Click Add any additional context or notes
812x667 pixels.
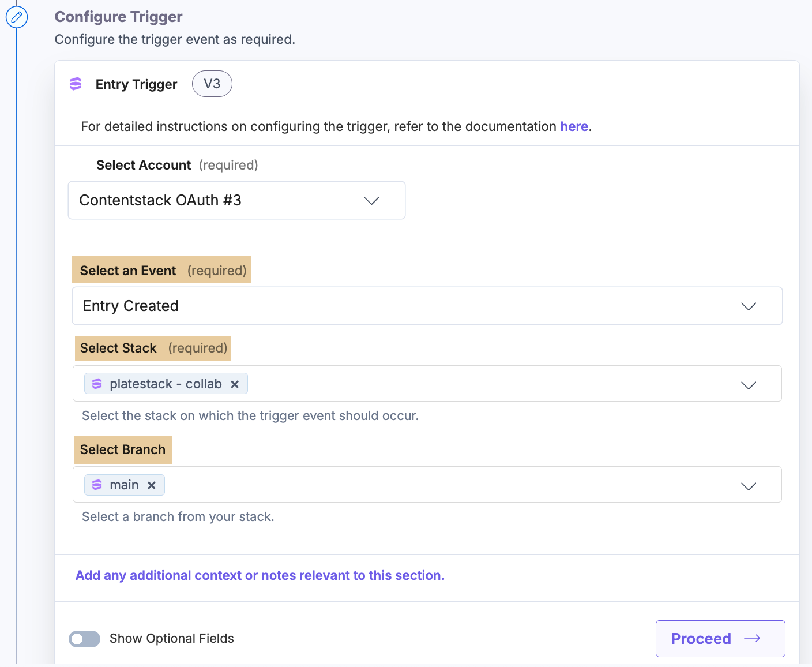pyautogui.click(x=260, y=575)
